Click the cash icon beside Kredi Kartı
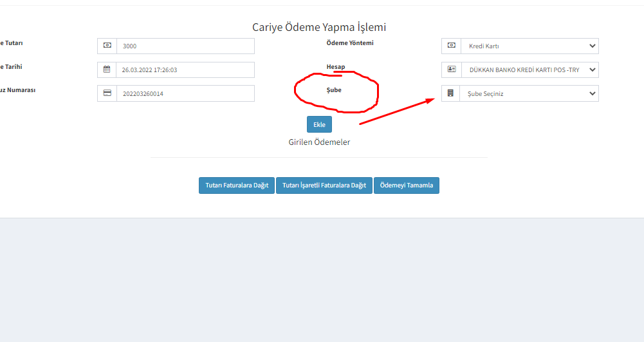 [x=451, y=46]
